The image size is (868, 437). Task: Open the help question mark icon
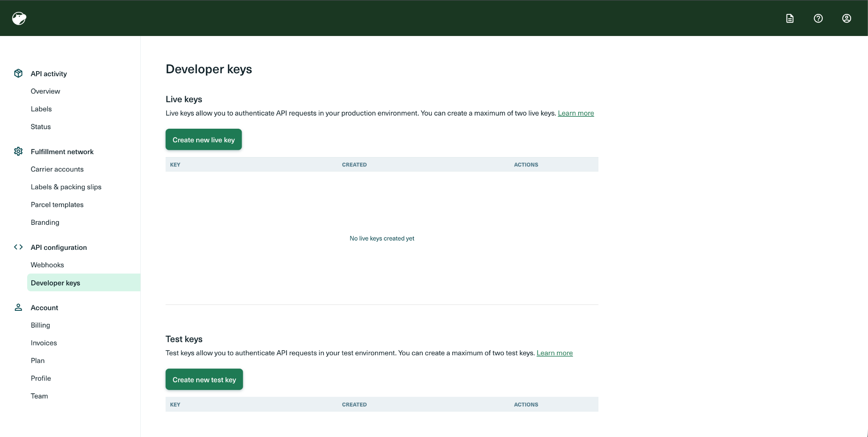coord(818,18)
